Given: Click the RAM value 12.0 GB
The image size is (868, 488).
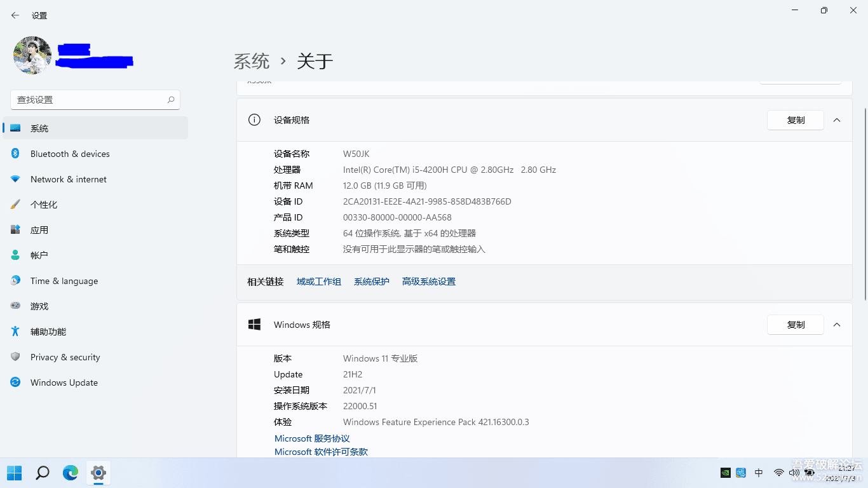Looking at the screenshot, I should [x=384, y=186].
